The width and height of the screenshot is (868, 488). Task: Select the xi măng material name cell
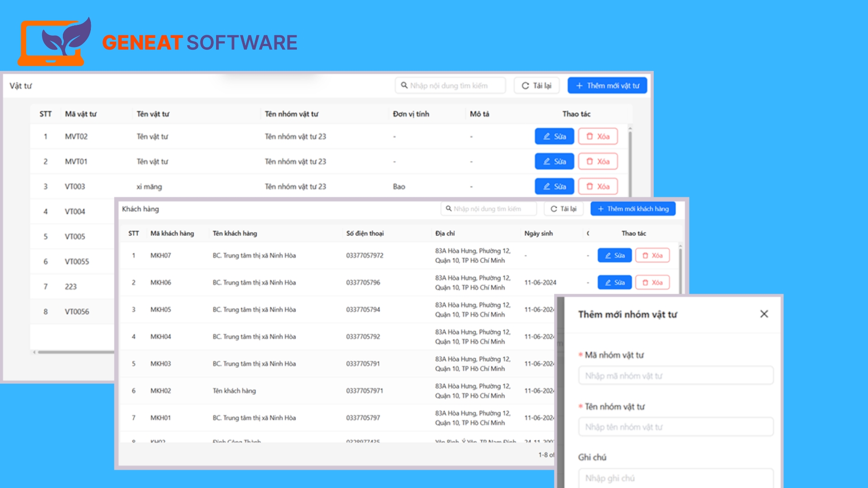149,187
